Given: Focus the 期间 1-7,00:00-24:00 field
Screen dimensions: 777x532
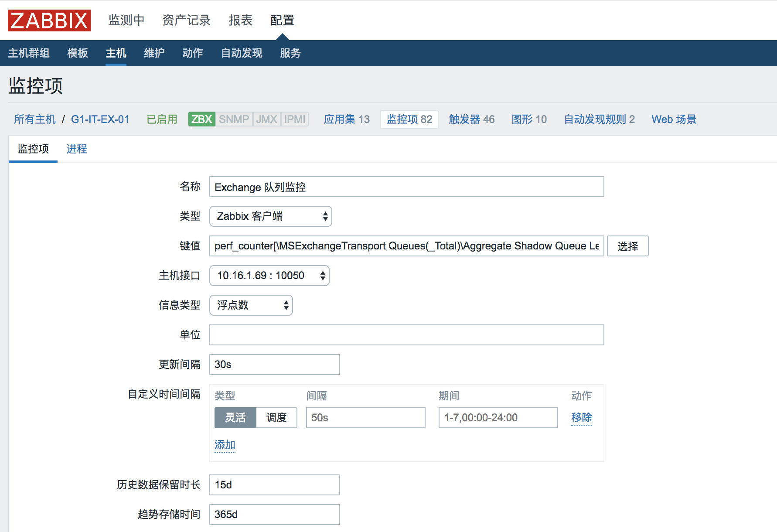Looking at the screenshot, I should pos(498,418).
